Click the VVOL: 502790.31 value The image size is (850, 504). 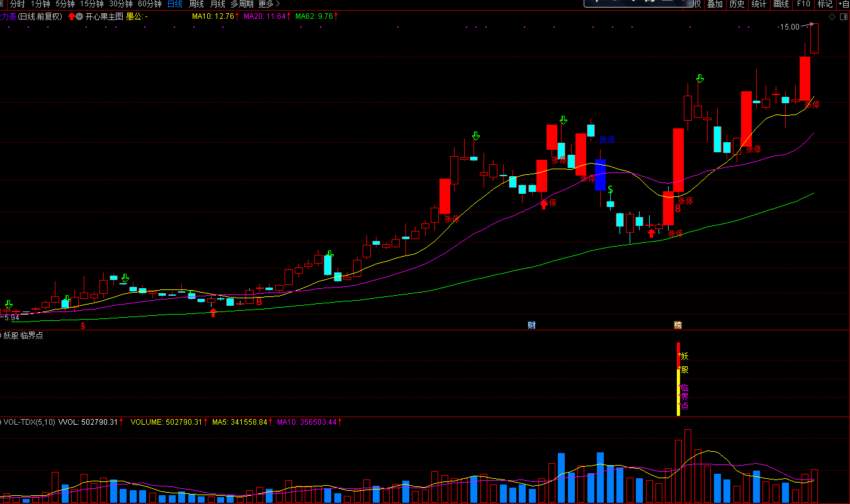pyautogui.click(x=89, y=422)
